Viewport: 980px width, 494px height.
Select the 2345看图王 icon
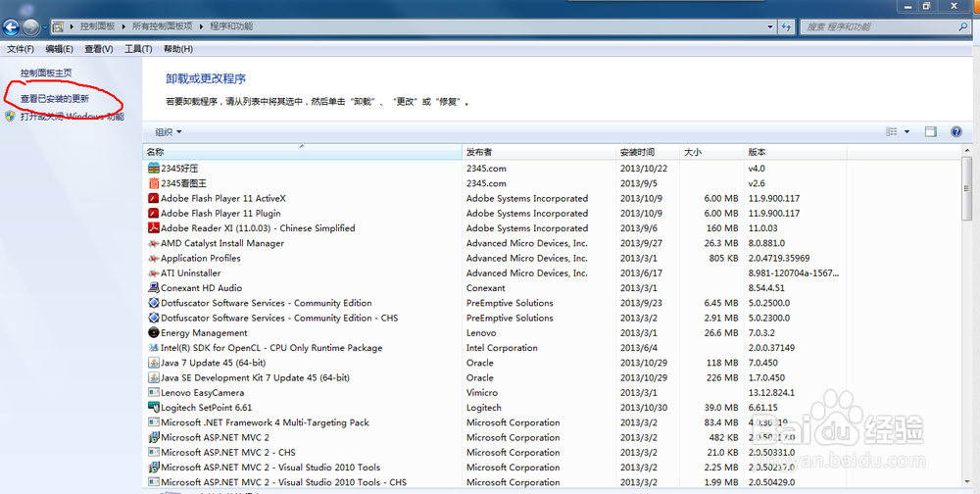point(154,183)
